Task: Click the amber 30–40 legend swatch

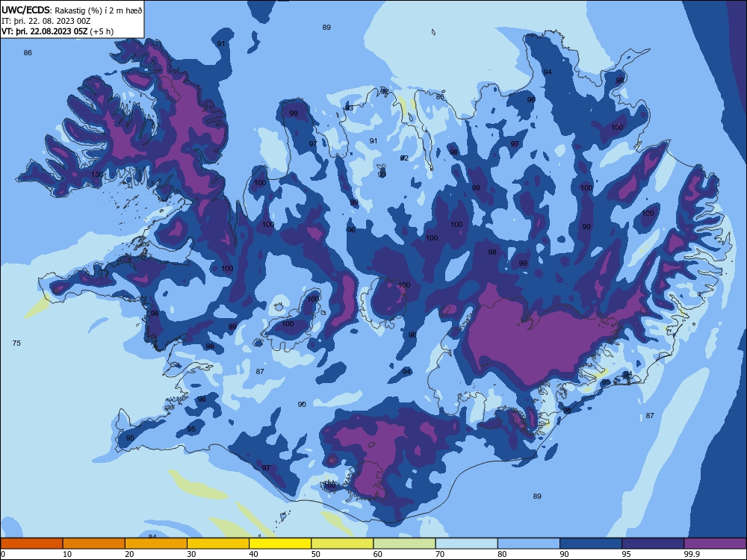Action: click(218, 544)
